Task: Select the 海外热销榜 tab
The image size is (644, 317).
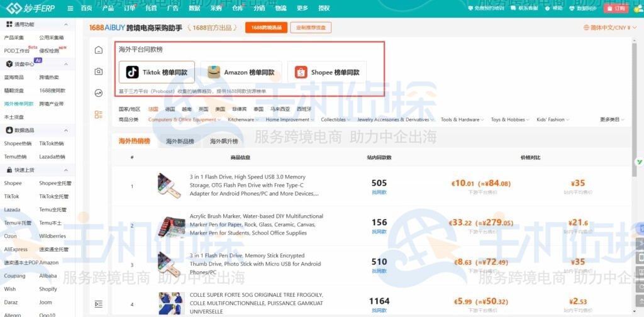Action: [x=135, y=141]
